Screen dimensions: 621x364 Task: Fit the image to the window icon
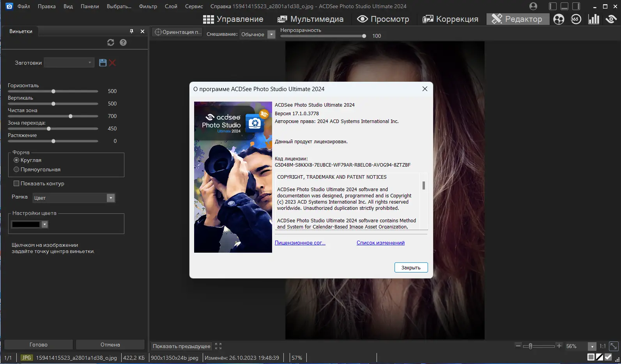point(614,346)
